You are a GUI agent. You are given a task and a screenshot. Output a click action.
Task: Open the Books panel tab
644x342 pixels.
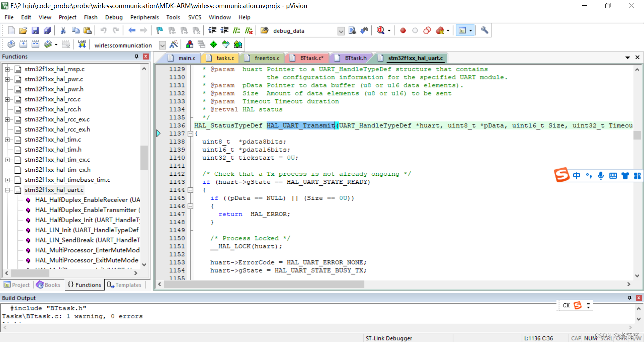[x=49, y=285]
